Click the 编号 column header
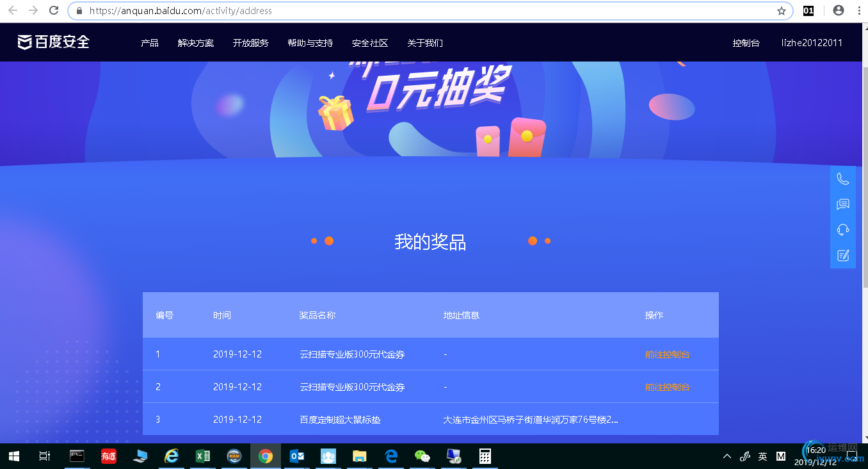 coord(165,315)
